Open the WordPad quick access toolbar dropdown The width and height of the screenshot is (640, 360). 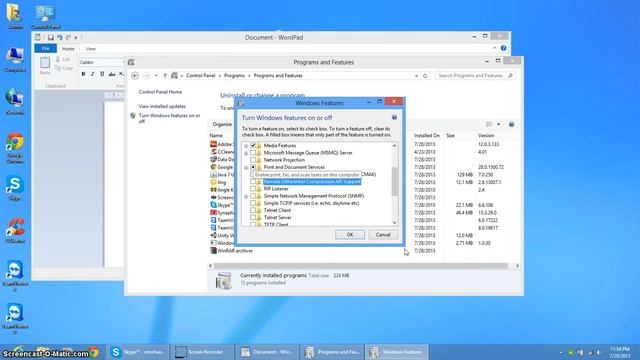click(76, 38)
